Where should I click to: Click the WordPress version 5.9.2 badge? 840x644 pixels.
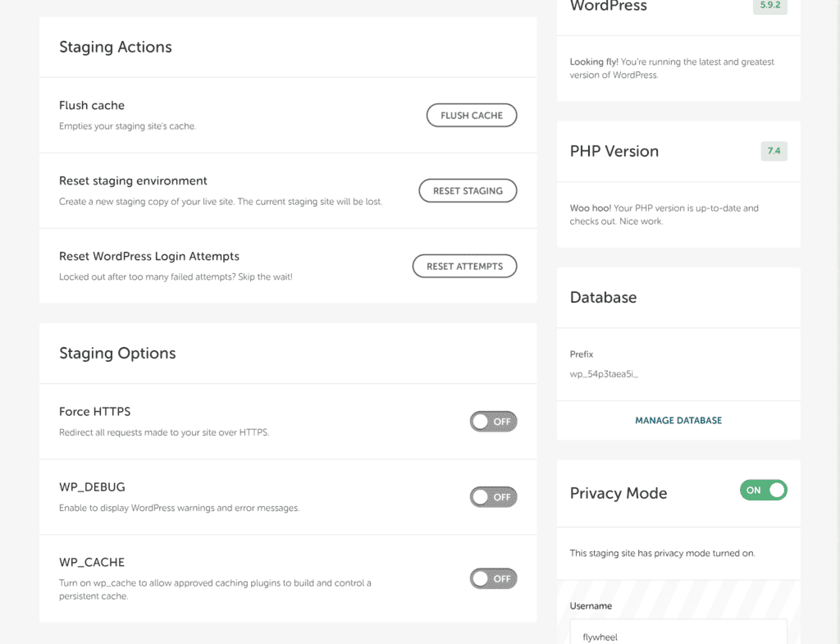pos(770,6)
